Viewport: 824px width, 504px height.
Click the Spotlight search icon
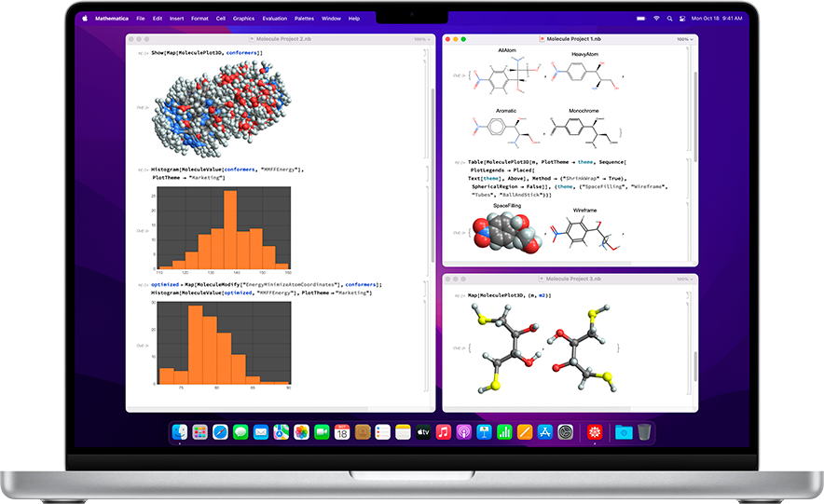(x=669, y=19)
